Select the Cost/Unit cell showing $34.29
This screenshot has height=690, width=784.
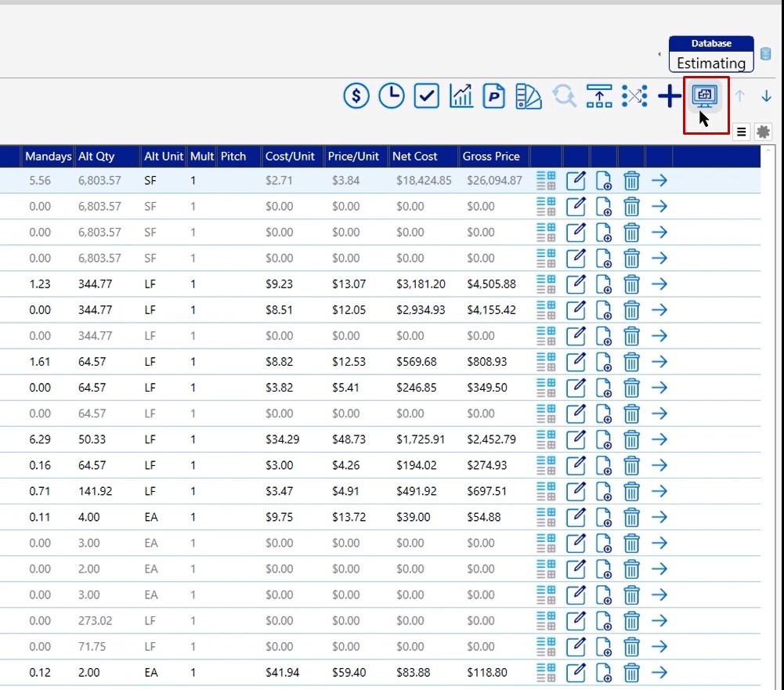[x=282, y=439]
